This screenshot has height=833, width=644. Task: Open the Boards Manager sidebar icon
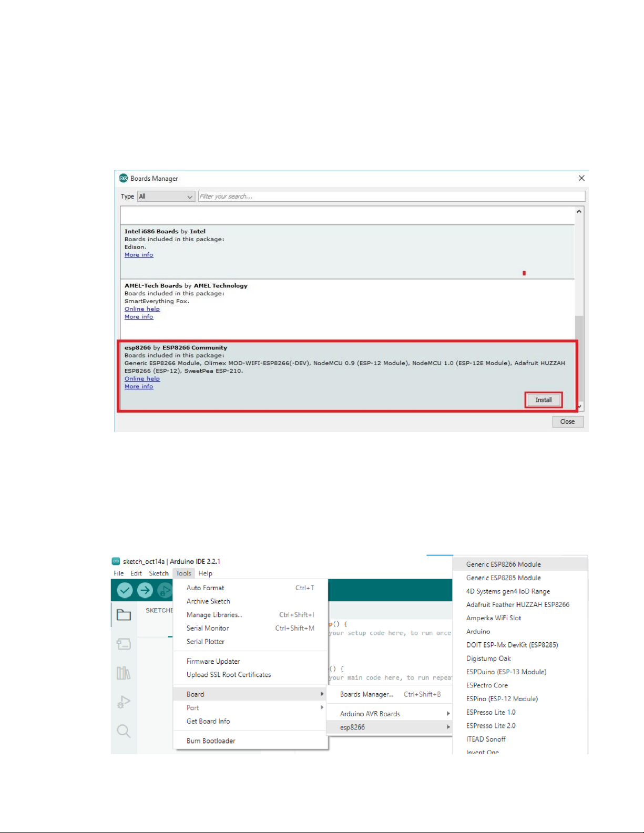[124, 644]
